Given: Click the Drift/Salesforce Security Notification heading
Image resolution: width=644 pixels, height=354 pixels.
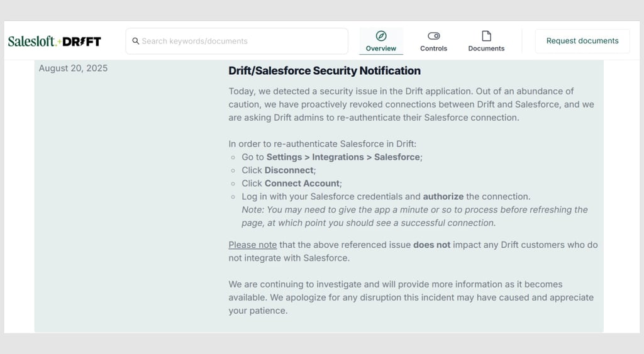Looking at the screenshot, I should point(325,70).
